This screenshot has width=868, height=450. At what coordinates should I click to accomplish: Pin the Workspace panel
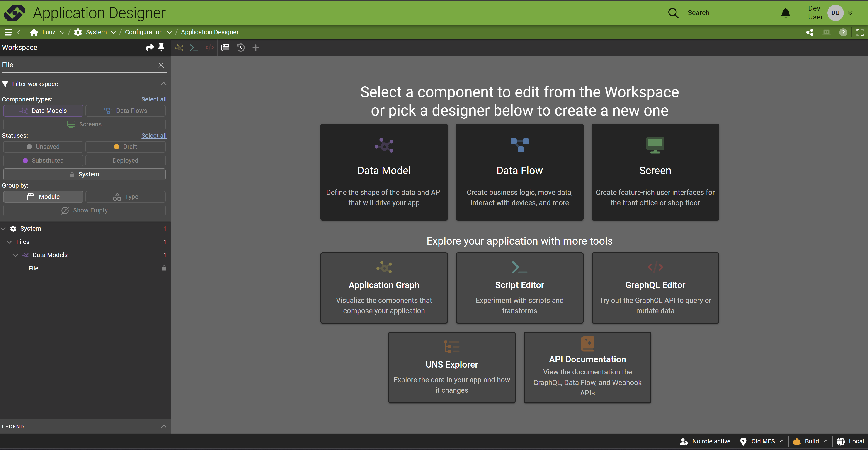[x=161, y=48]
